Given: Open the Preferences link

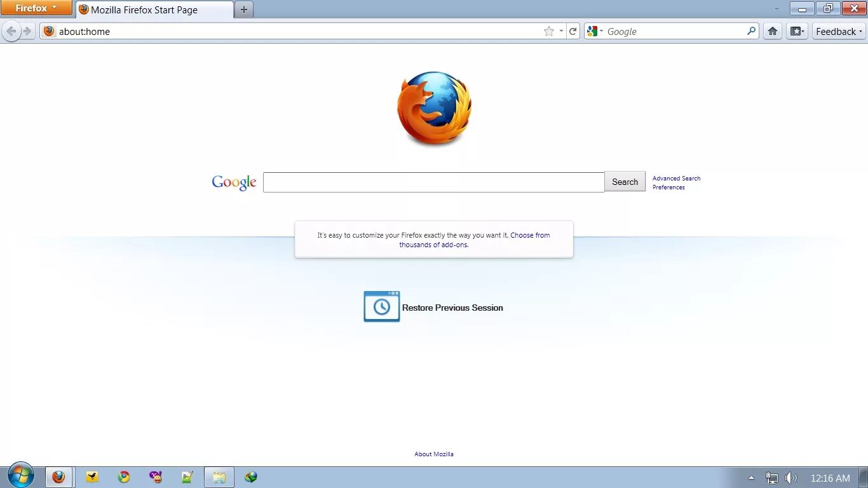Looking at the screenshot, I should tap(668, 187).
